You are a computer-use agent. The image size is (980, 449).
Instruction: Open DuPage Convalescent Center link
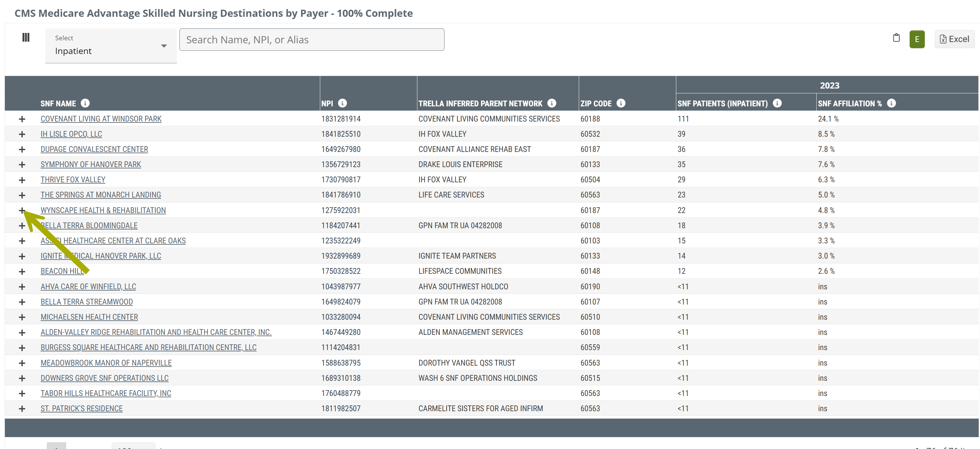[x=94, y=149]
